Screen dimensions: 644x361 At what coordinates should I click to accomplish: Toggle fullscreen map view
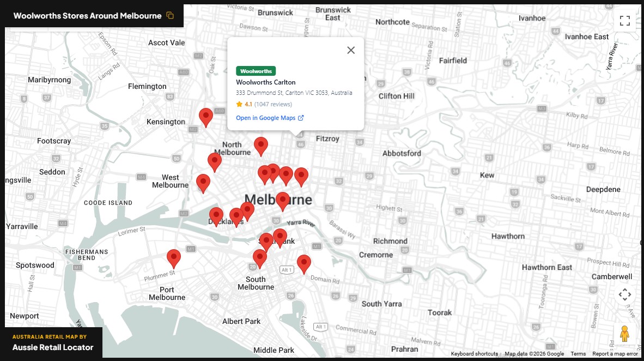click(625, 21)
